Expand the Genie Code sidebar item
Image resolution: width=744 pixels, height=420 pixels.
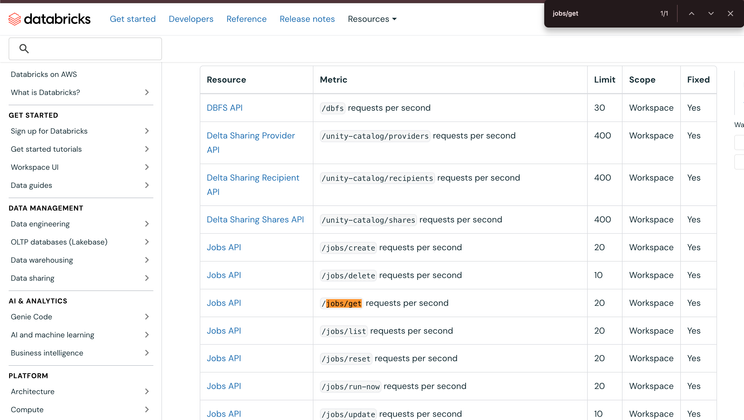[147, 317]
